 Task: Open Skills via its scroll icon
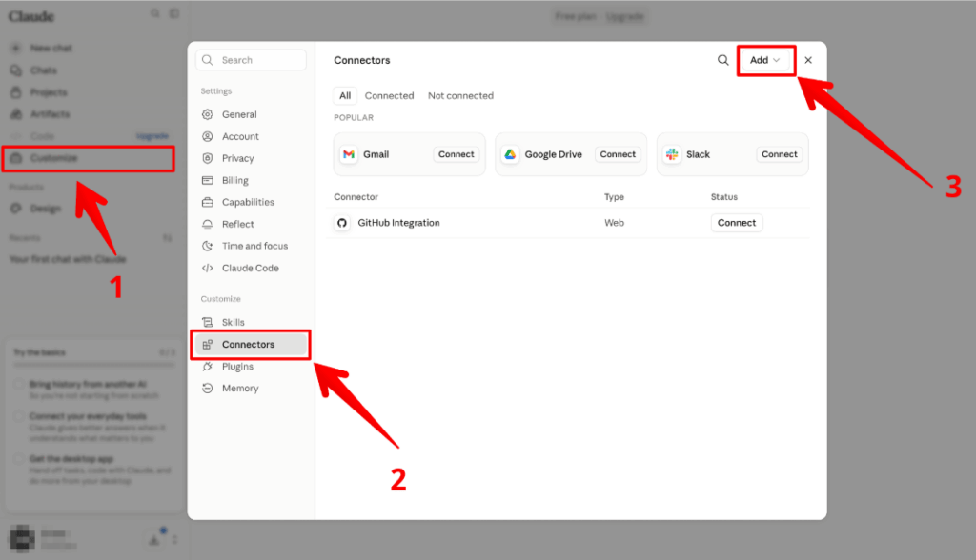click(x=207, y=322)
